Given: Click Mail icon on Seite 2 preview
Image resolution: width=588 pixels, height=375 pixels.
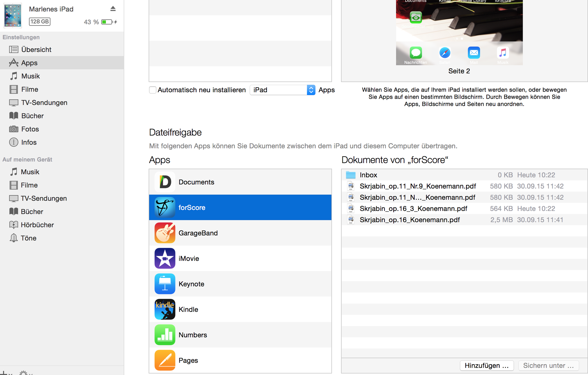Looking at the screenshot, I should point(474,53).
